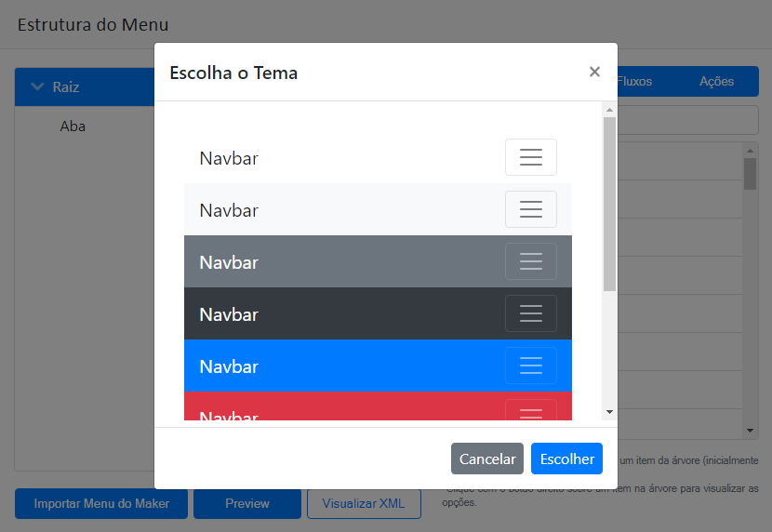The height and width of the screenshot is (532, 772).
Task: Click Importar Menu do Maker button
Action: coord(101,503)
